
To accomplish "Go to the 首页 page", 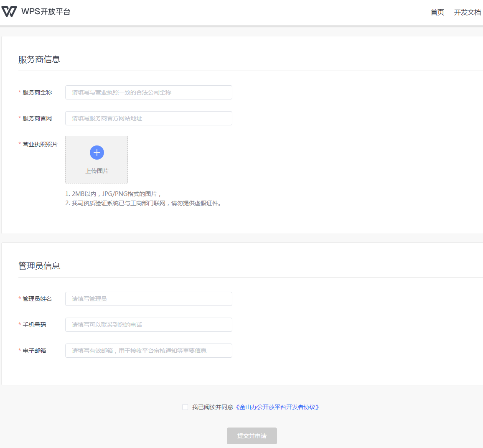I will (x=437, y=13).
